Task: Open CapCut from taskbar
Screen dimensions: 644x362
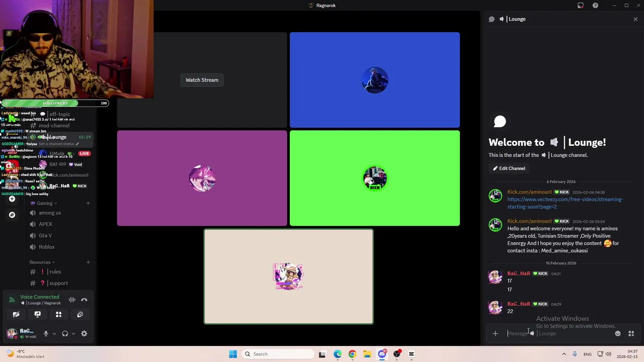Action: click(412, 354)
